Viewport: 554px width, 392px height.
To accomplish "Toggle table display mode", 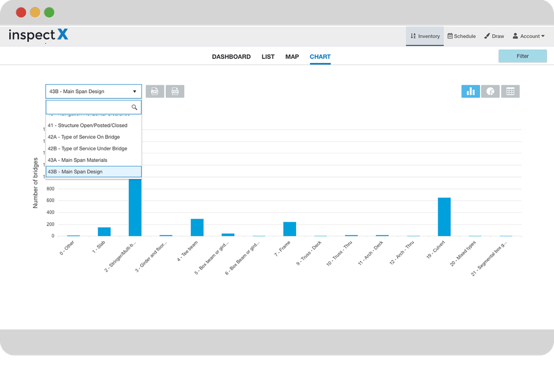I will point(510,91).
